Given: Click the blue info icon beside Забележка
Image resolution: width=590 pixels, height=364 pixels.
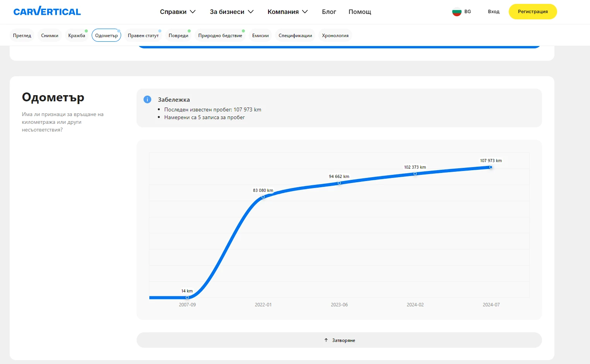Looking at the screenshot, I should [147, 99].
